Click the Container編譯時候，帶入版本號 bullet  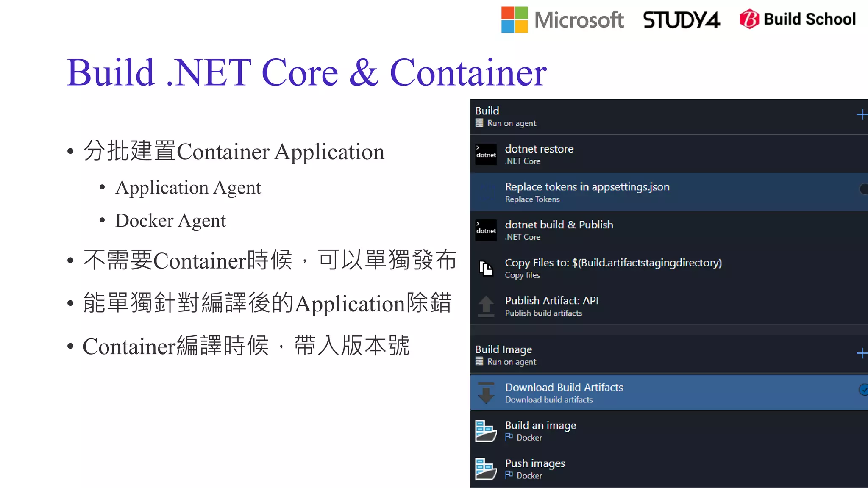(246, 346)
